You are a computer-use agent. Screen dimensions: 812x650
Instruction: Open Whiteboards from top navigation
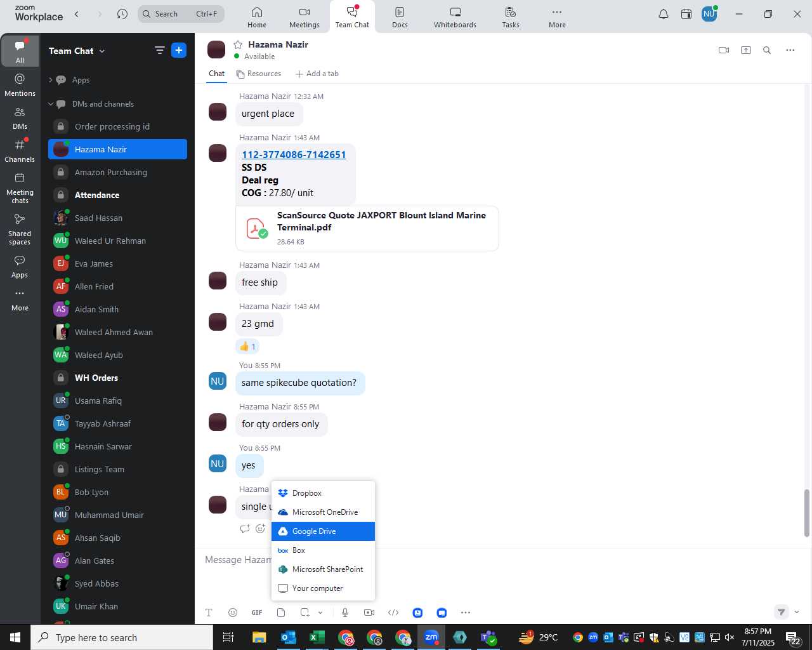[x=455, y=17]
